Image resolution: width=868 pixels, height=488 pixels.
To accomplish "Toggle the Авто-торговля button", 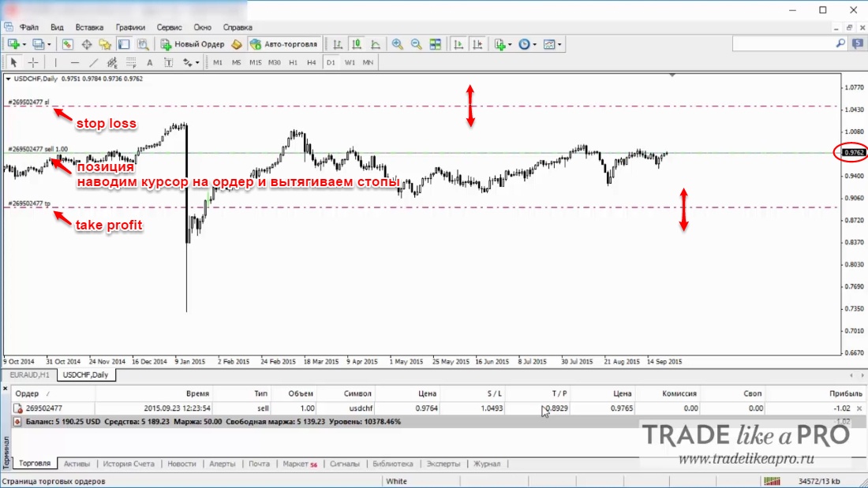I will click(x=285, y=44).
